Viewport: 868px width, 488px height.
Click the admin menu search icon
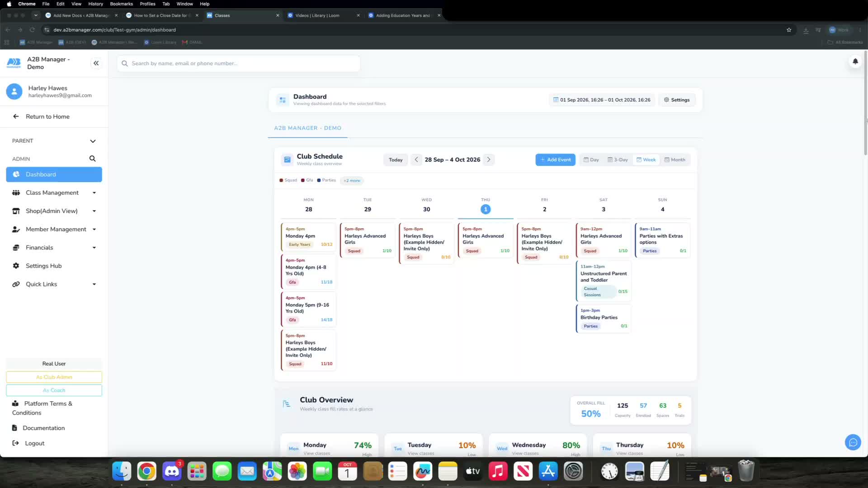tap(92, 159)
